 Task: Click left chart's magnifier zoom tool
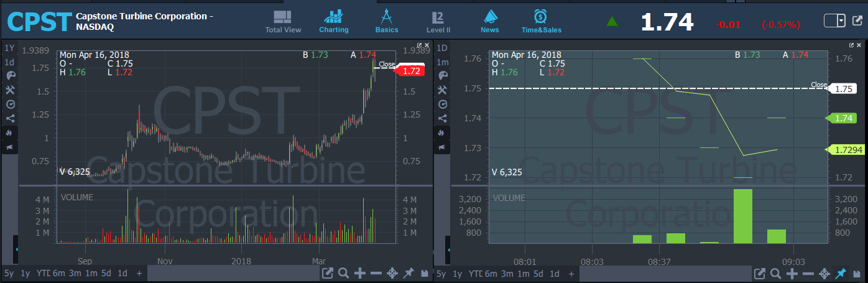[x=344, y=274]
